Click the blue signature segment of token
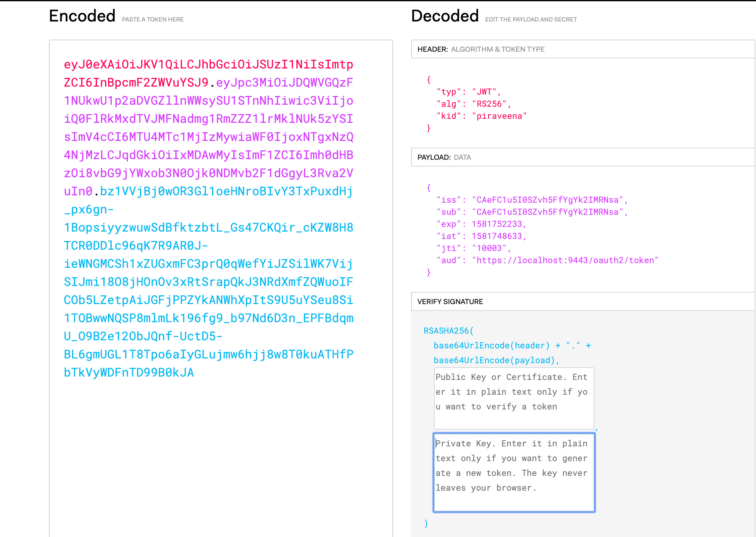 pyautogui.click(x=208, y=282)
